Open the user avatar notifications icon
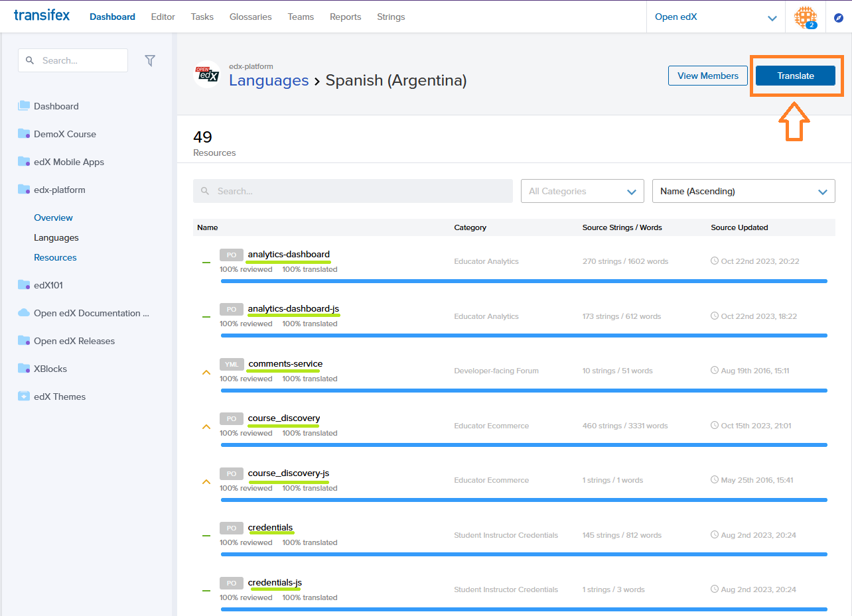This screenshot has height=616, width=852. pyautogui.click(x=805, y=17)
